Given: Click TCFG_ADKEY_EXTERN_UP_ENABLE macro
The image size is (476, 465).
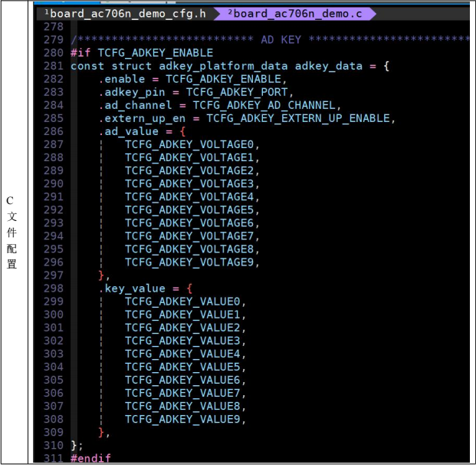Looking at the screenshot, I should point(298,118).
